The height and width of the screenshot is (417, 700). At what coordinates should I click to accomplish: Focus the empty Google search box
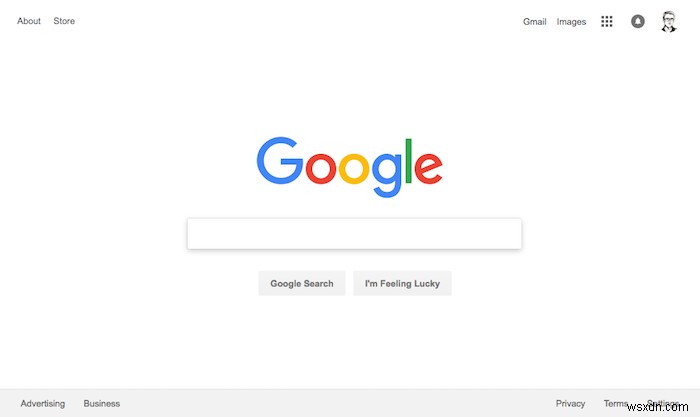point(354,234)
